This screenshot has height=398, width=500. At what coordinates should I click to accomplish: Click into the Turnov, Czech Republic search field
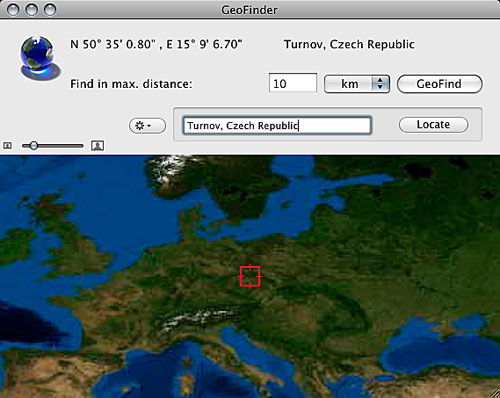click(277, 125)
